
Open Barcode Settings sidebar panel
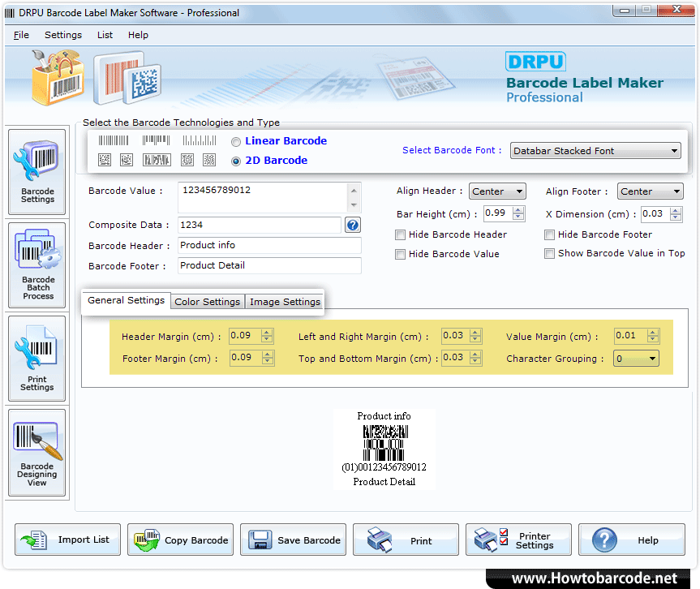pyautogui.click(x=37, y=172)
